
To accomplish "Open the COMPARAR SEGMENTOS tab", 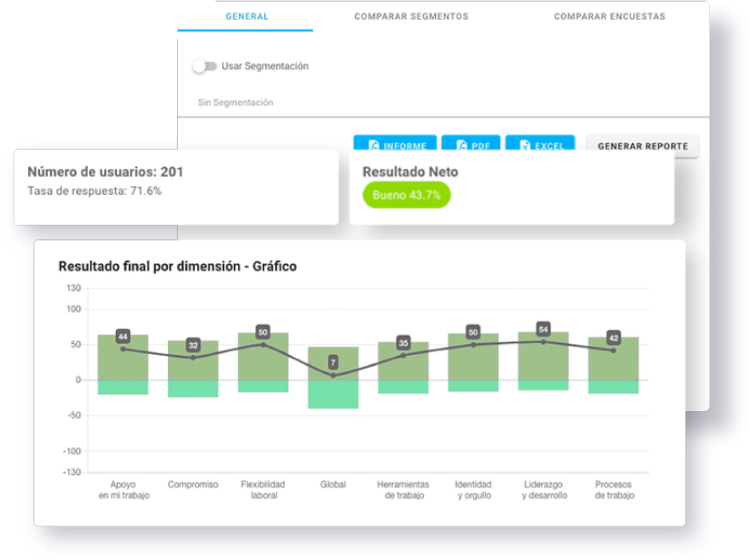I will click(x=411, y=17).
